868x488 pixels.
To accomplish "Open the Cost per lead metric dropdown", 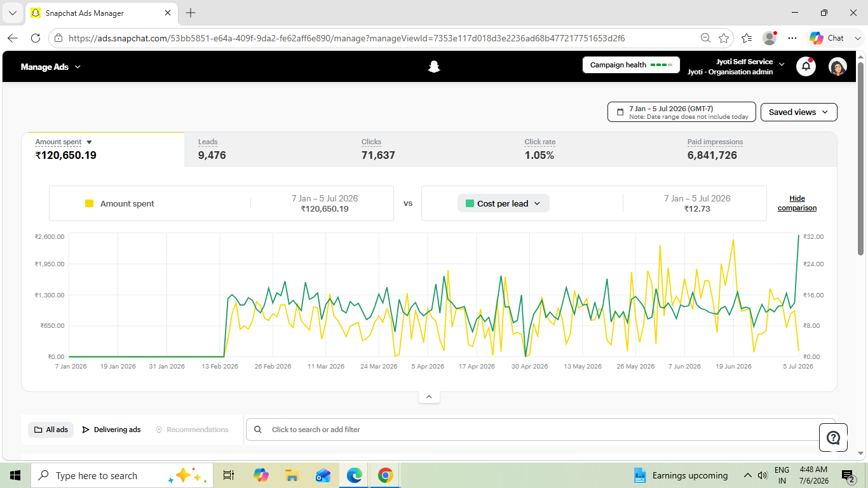I will [x=503, y=203].
